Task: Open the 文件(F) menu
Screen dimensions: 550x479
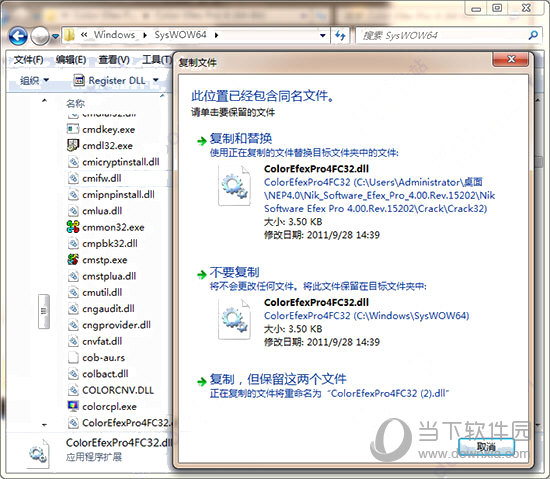Action: (28, 60)
